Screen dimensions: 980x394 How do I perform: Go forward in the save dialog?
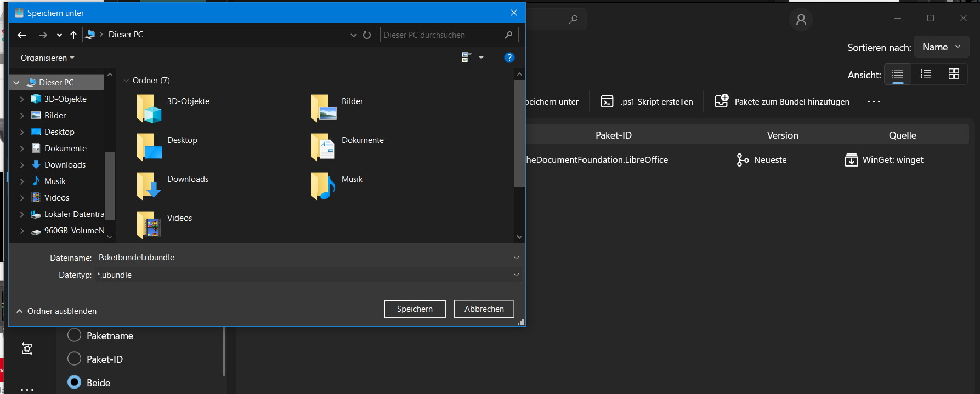(43, 35)
